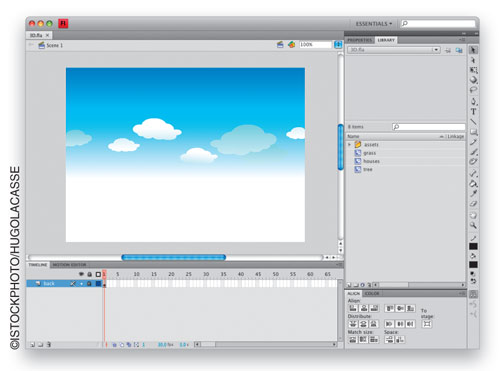Screen dimensions: 500x371
Task: Select the 3D Rotation tool
Action: pos(473,80)
